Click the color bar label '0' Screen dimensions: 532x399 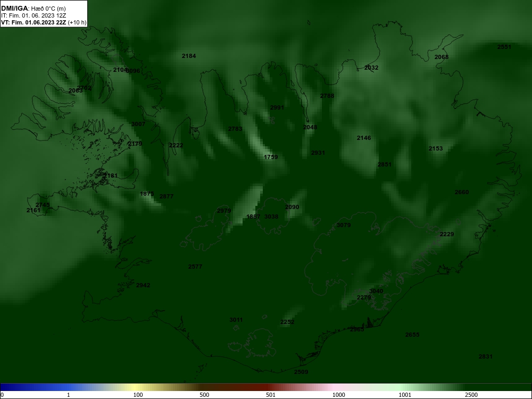2,395
